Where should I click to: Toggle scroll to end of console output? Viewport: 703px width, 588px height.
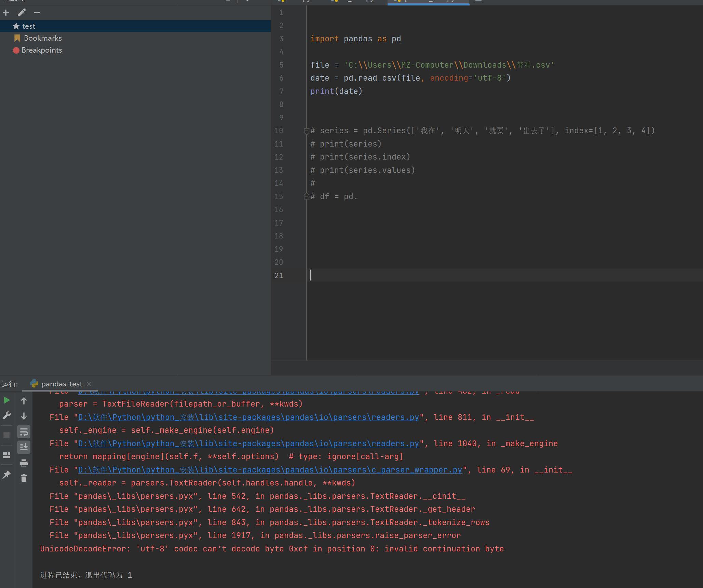point(24,447)
